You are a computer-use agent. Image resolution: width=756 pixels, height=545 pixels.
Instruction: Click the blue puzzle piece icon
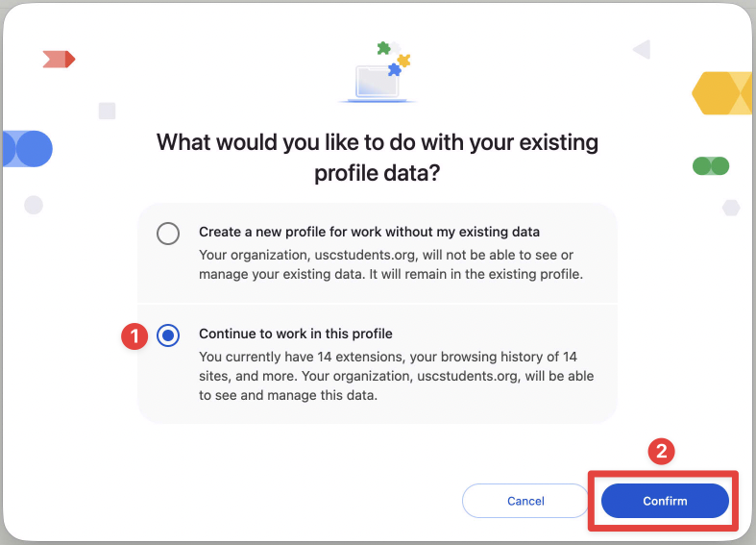click(394, 70)
